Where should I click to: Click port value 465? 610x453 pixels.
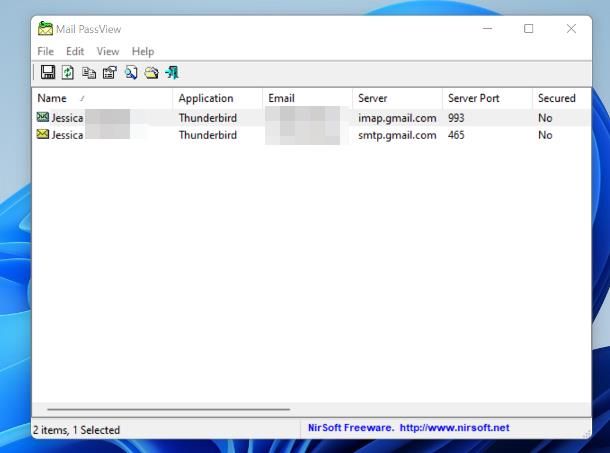tap(456, 135)
